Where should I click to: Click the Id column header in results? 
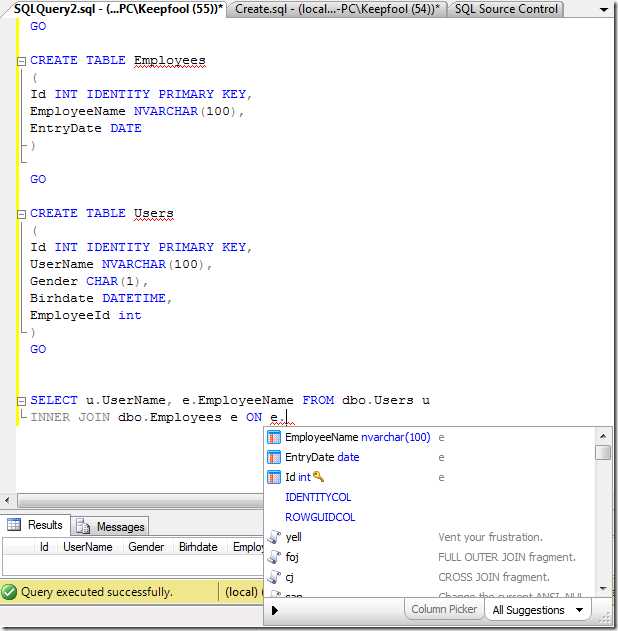point(44,547)
